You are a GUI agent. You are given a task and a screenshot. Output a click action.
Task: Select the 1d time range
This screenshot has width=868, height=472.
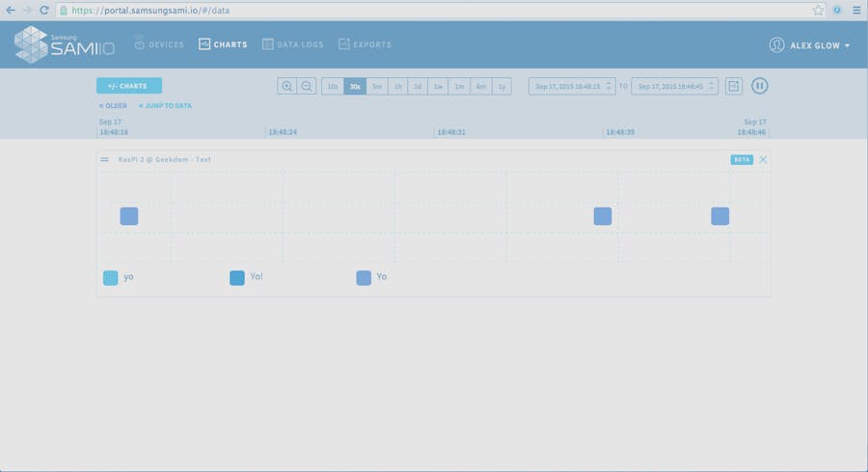coord(418,87)
